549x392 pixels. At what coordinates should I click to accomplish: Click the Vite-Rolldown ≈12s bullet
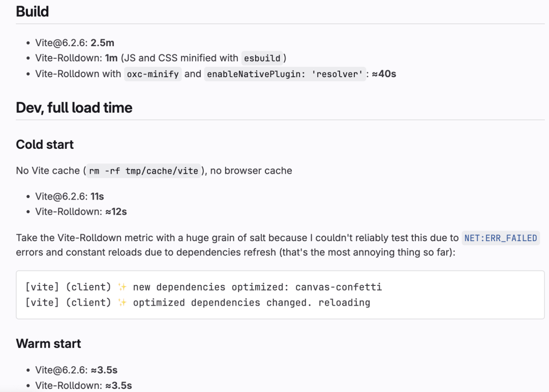(x=81, y=212)
